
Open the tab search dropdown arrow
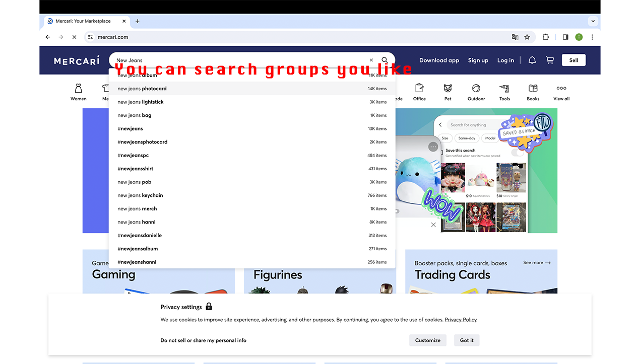tap(593, 21)
